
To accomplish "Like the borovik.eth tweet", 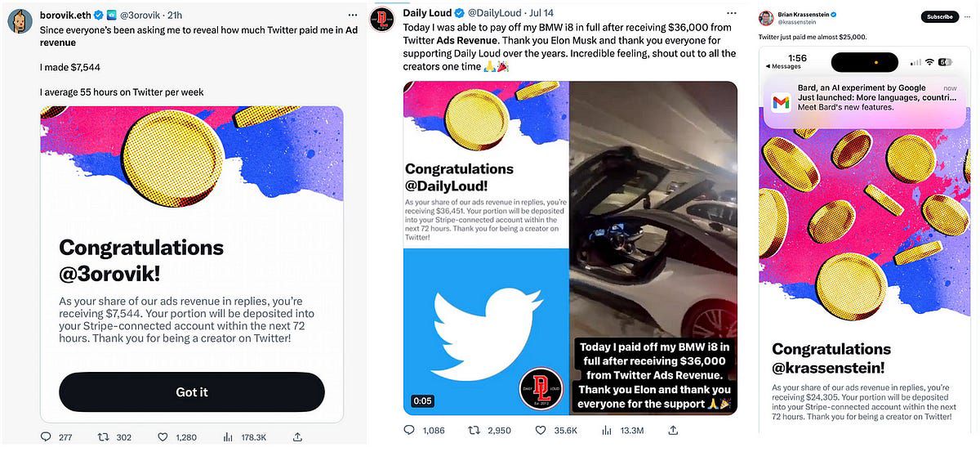I will pos(163,437).
